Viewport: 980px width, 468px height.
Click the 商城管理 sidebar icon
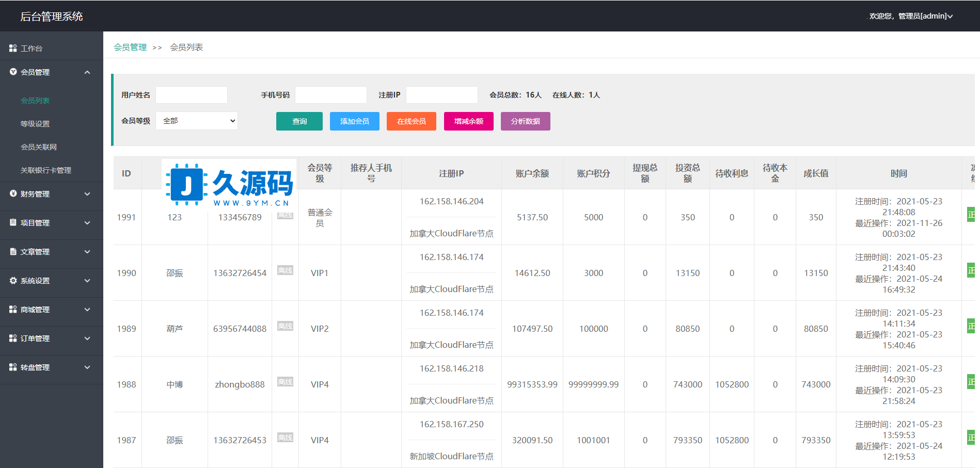(x=13, y=309)
